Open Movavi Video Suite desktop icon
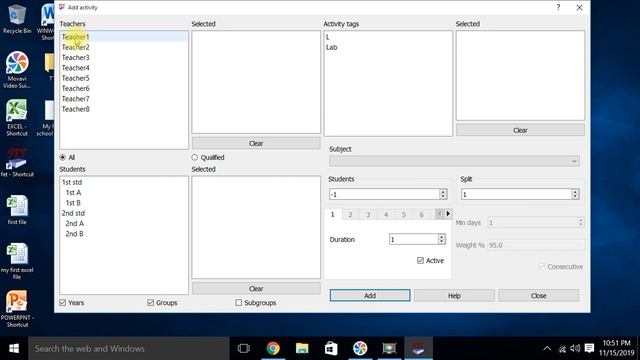The image size is (640, 360). [17, 69]
